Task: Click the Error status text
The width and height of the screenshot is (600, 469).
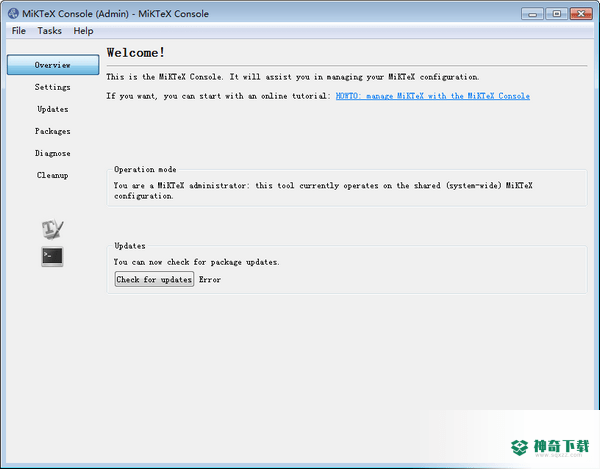Action: pos(210,280)
